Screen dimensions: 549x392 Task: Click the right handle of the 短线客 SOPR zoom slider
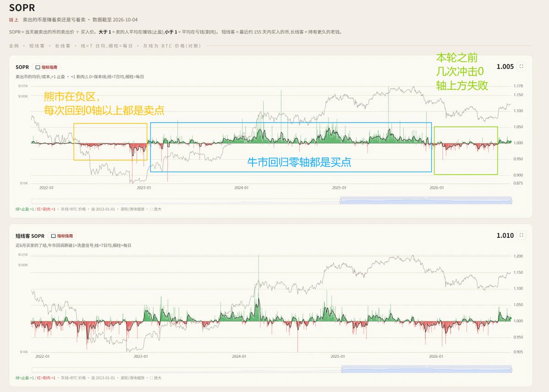click(x=511, y=370)
